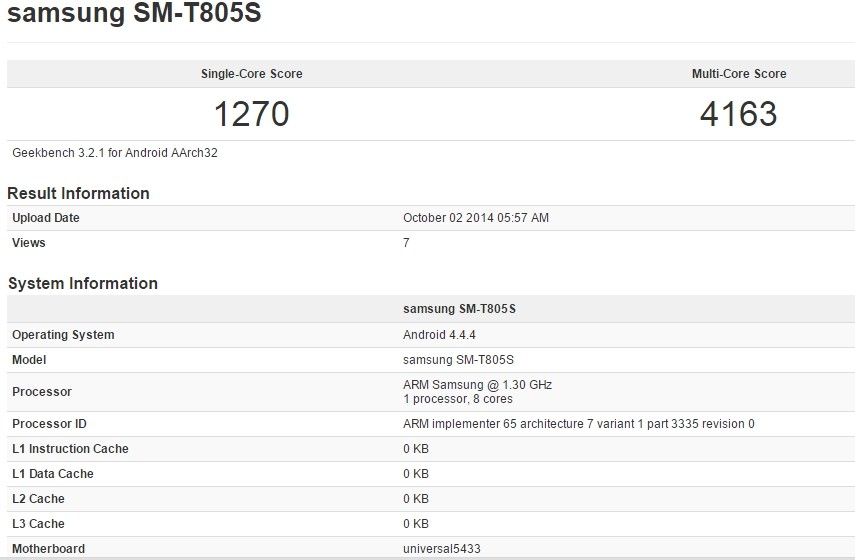The width and height of the screenshot is (855, 560).
Task: Click the ARM implementer 65 architecture 7 value
Action: click(579, 424)
